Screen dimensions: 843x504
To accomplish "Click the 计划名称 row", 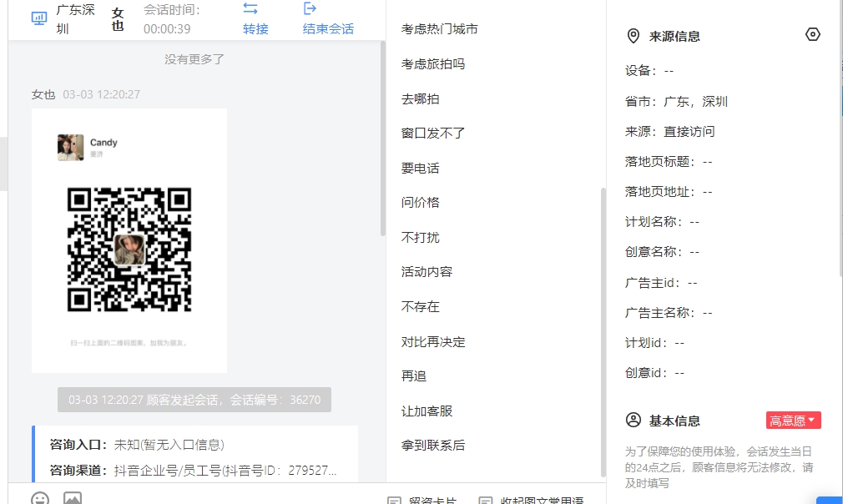I will 662,222.
